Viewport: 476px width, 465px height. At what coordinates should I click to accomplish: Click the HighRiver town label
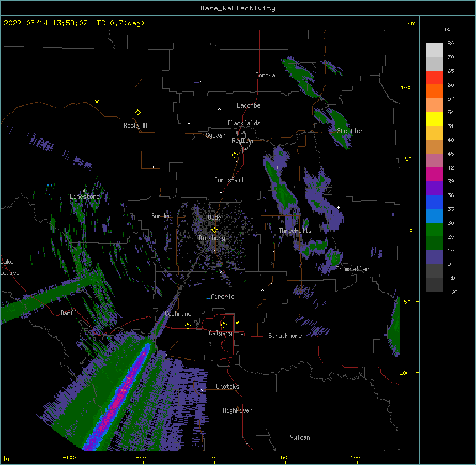tap(237, 410)
